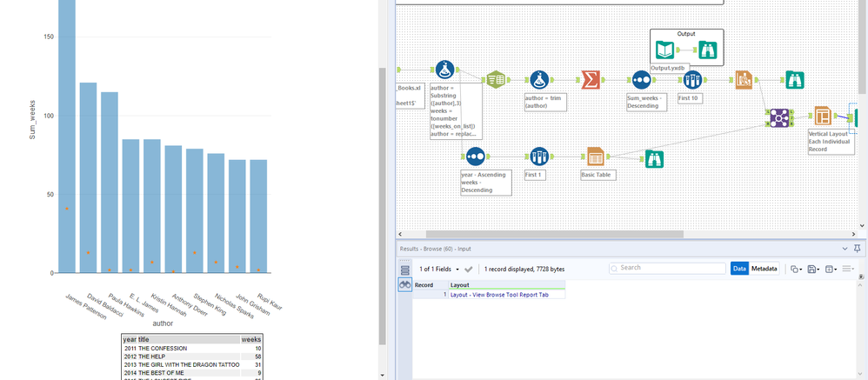
Task: Click the Stephen King bar in chart
Action: 194,210
